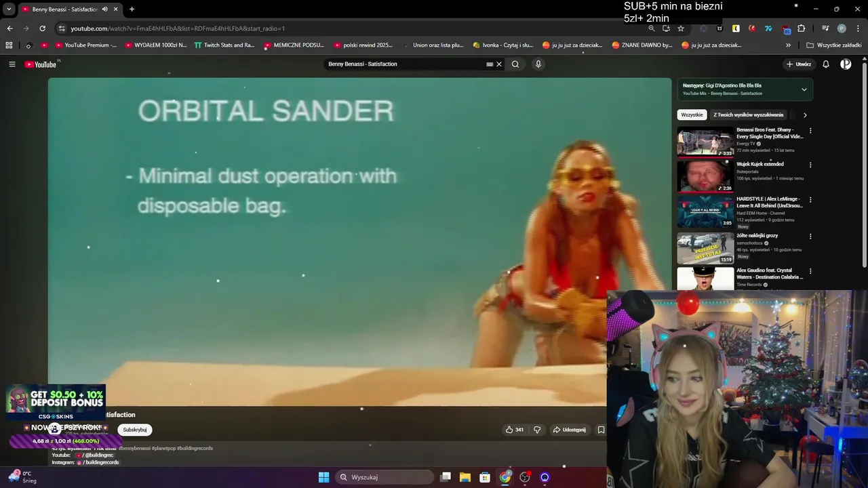868x488 pixels.
Task: Install app via the address bar install icon
Action: coord(666,28)
